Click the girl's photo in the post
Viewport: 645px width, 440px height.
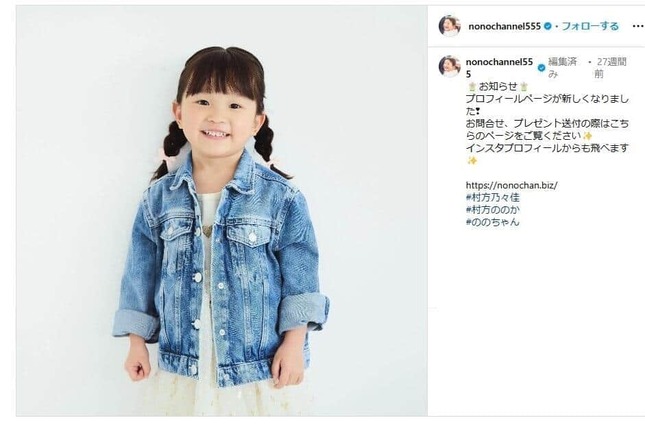222,211
